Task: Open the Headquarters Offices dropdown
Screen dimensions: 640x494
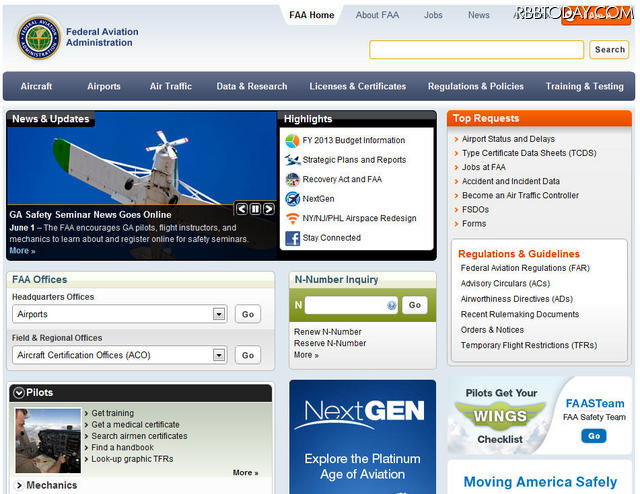Action: click(219, 314)
